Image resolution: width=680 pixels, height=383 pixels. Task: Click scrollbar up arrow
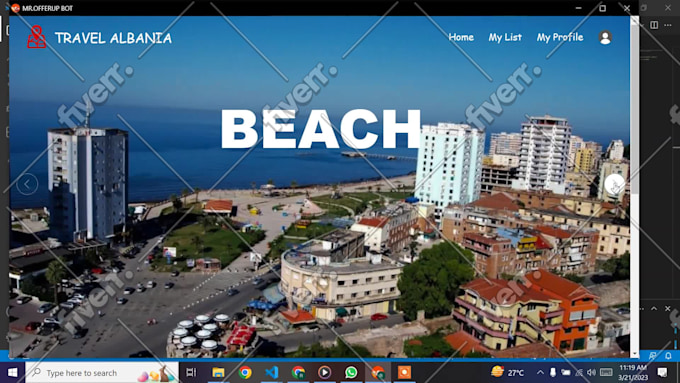[634, 20]
